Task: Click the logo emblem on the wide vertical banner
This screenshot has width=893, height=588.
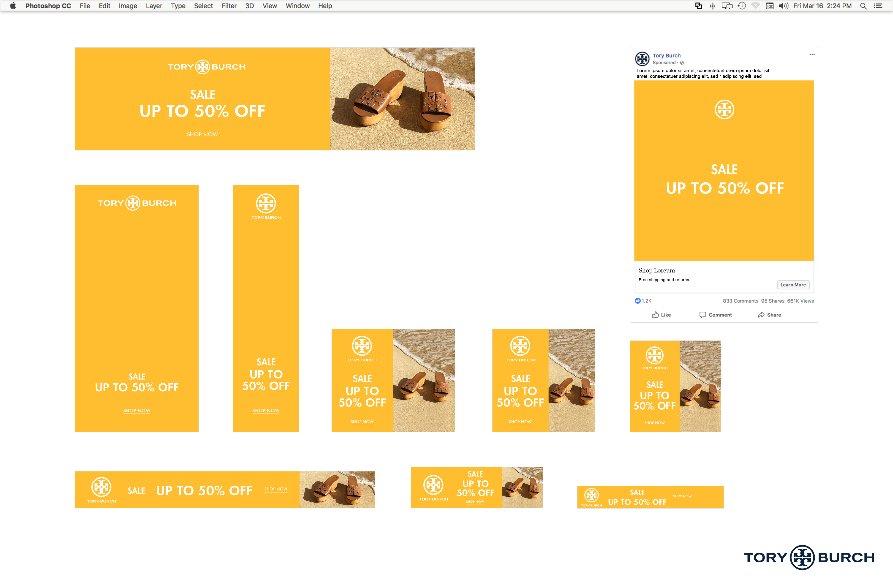Action: (132, 203)
